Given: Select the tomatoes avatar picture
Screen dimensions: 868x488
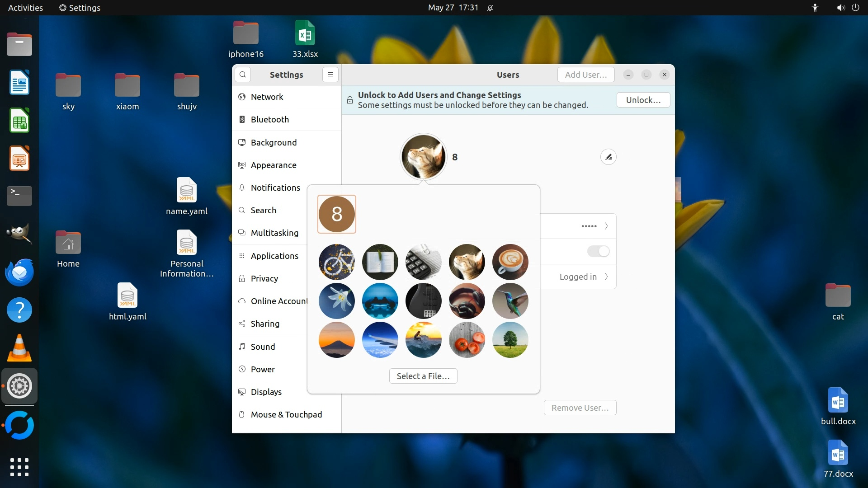Looking at the screenshot, I should click(467, 340).
